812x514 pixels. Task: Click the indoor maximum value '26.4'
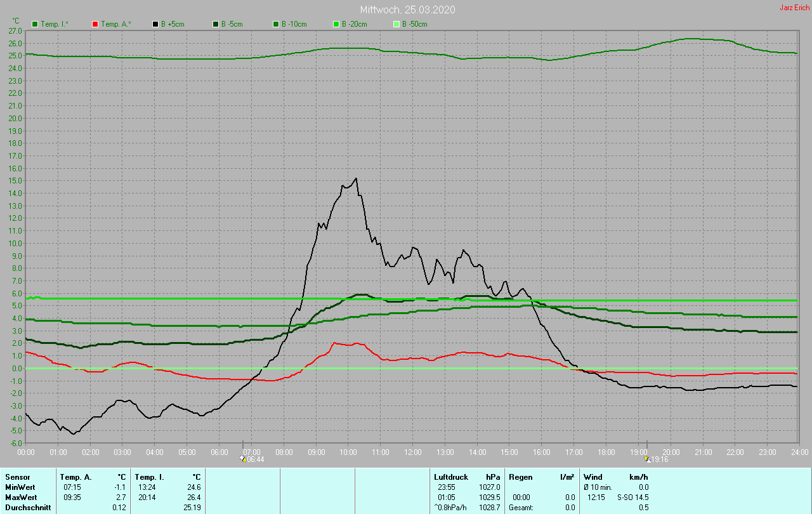pyautogui.click(x=193, y=497)
